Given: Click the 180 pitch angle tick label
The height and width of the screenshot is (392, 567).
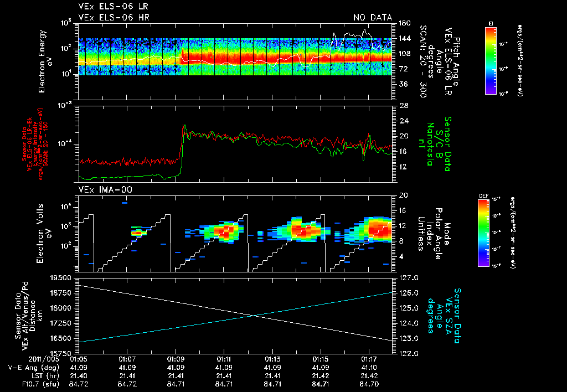Looking at the screenshot, I should (x=405, y=23).
